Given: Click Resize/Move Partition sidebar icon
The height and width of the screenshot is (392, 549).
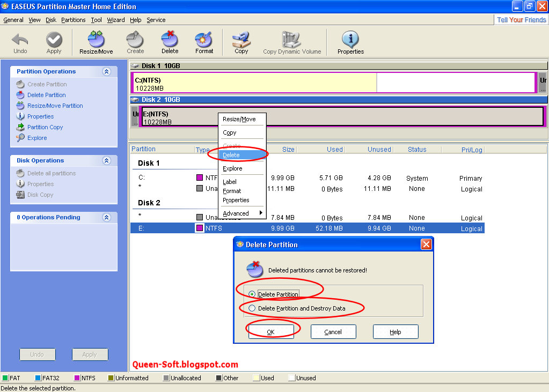Looking at the screenshot, I should pyautogui.click(x=20, y=105).
